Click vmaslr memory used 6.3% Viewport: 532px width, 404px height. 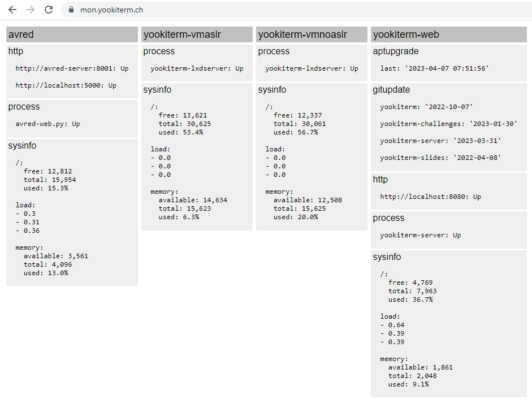pos(179,217)
